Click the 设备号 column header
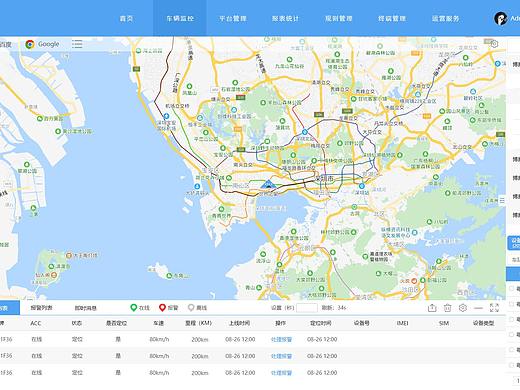Screen dimensions: 520x390 pyautogui.click(x=362, y=323)
